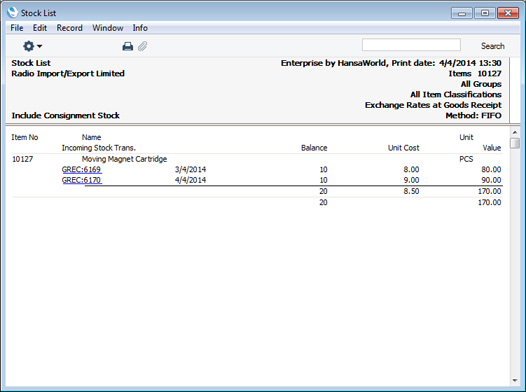Viewport: 526px width, 392px height.
Task: Click the printer icon
Action: pyautogui.click(x=127, y=46)
